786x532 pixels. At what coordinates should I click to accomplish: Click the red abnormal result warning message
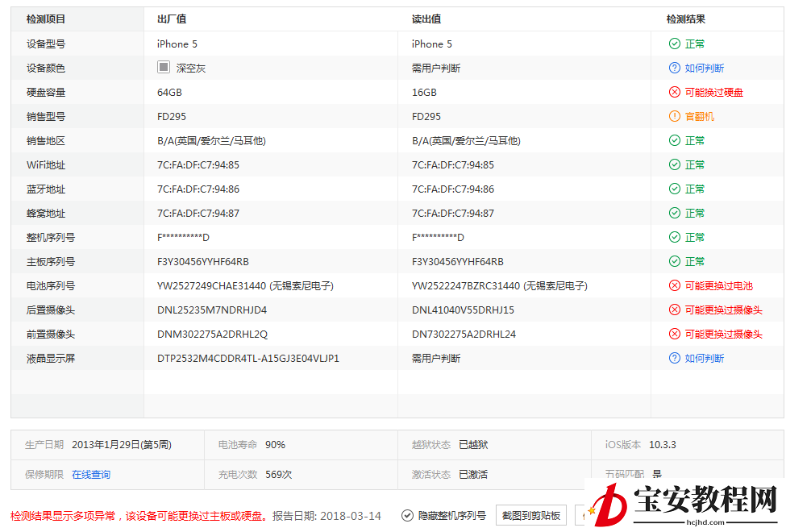coord(139,516)
